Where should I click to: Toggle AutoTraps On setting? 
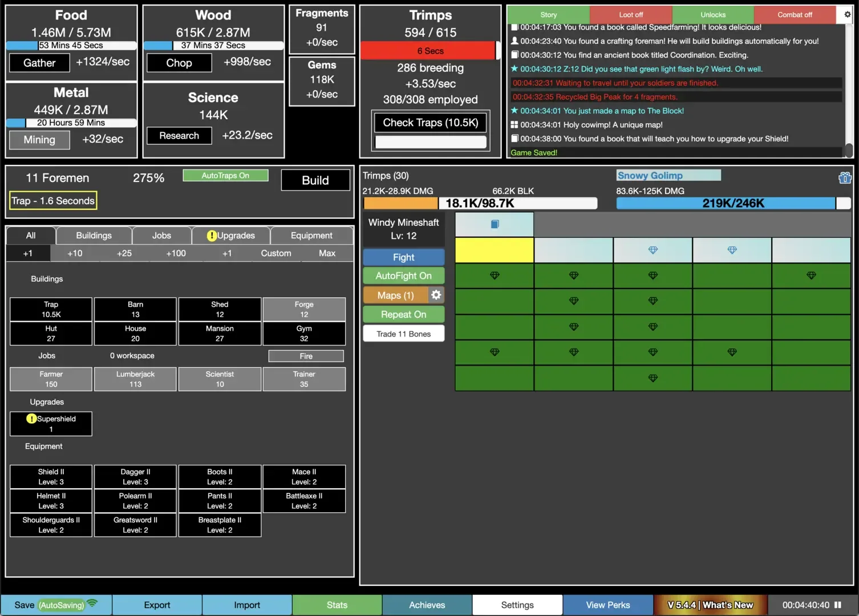pos(225,176)
